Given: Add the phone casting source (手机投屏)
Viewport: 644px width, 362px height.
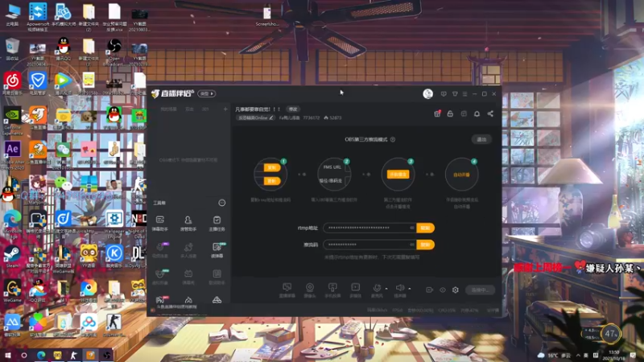Looking at the screenshot, I should tap(332, 290).
